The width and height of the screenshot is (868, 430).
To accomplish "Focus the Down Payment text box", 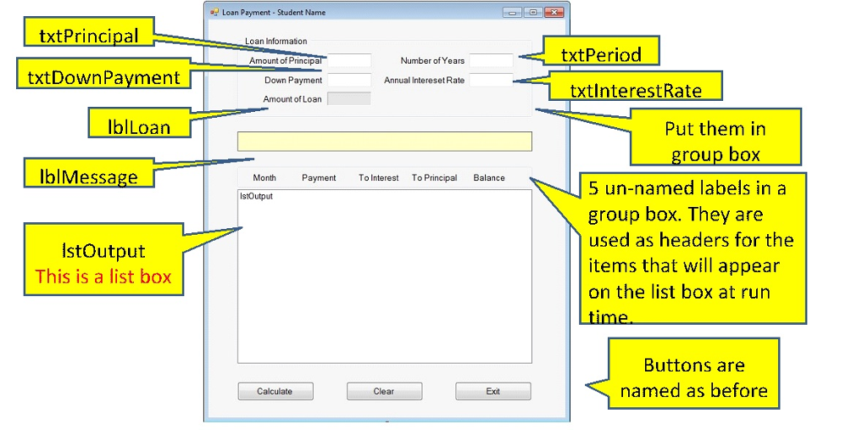I will pos(349,80).
